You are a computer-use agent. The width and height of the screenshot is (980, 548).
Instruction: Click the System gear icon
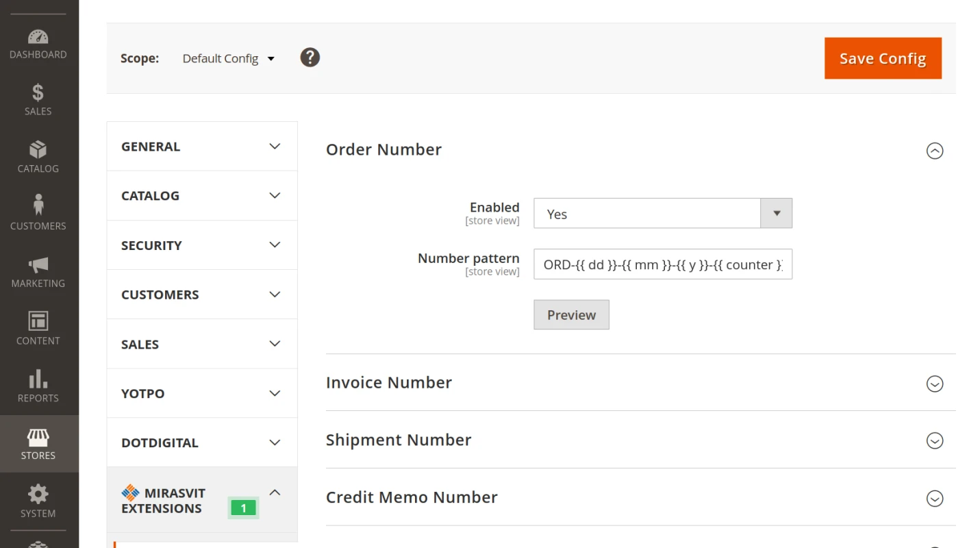pyautogui.click(x=38, y=500)
